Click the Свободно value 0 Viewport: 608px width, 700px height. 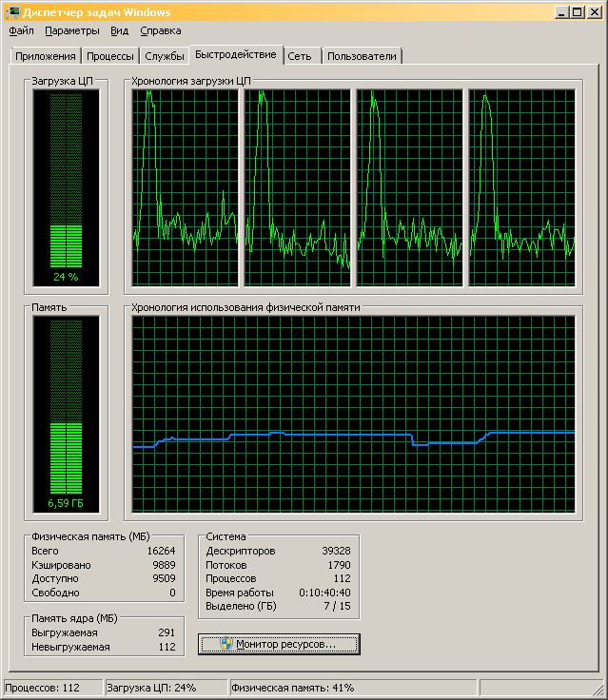click(172, 593)
